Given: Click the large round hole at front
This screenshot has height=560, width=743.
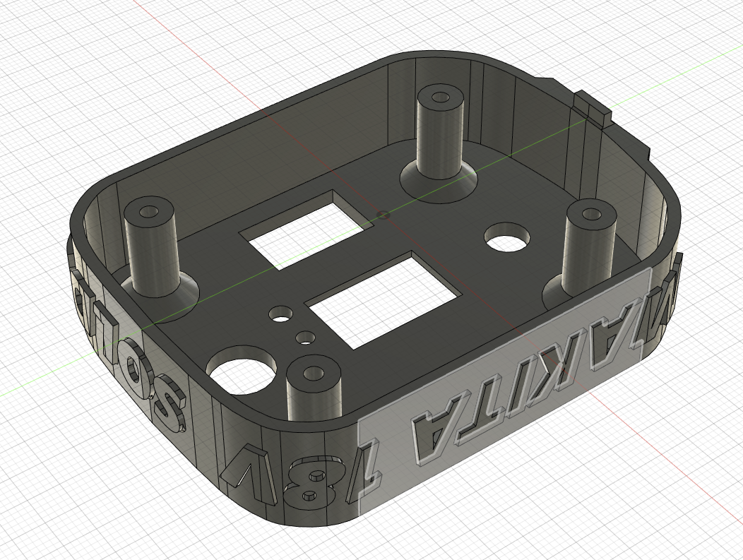Looking at the screenshot, I should pos(242,370).
